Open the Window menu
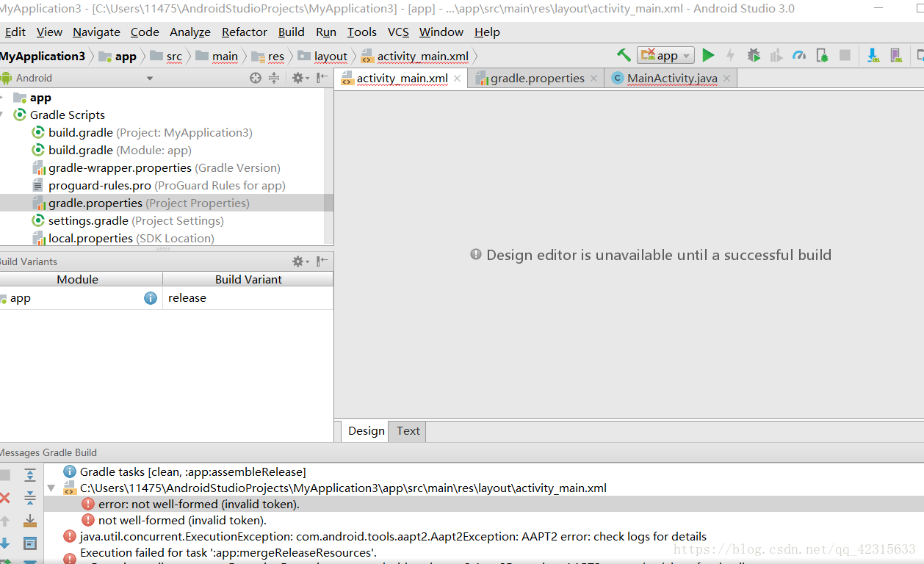The width and height of the screenshot is (924, 564). (x=441, y=32)
